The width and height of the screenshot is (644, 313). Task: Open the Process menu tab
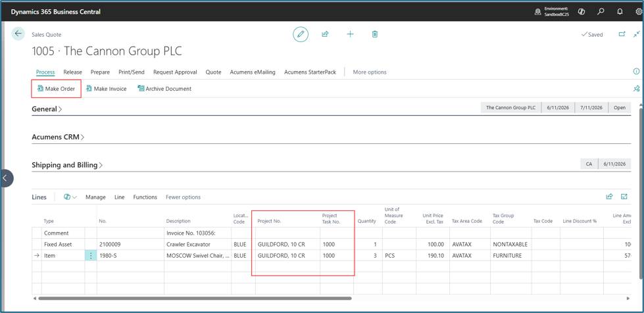pyautogui.click(x=45, y=72)
